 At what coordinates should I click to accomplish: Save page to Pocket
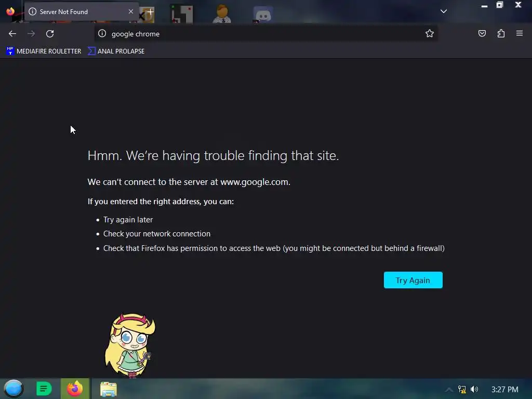click(482, 33)
